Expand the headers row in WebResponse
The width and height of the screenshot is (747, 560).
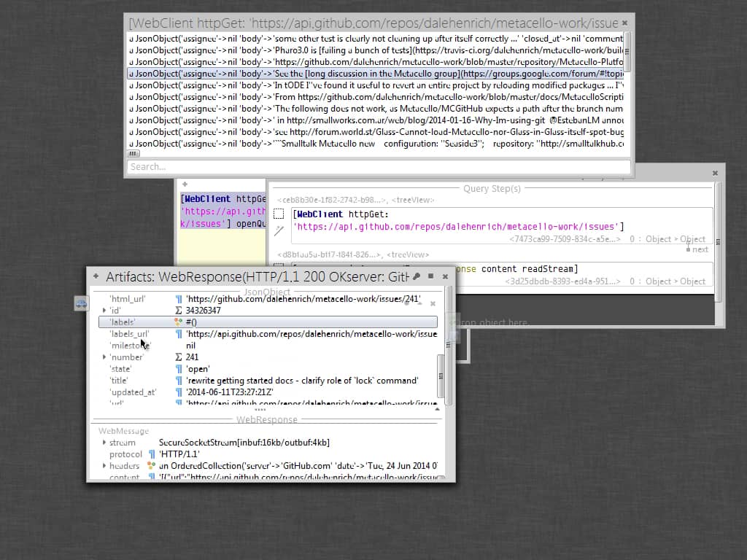pos(104,466)
